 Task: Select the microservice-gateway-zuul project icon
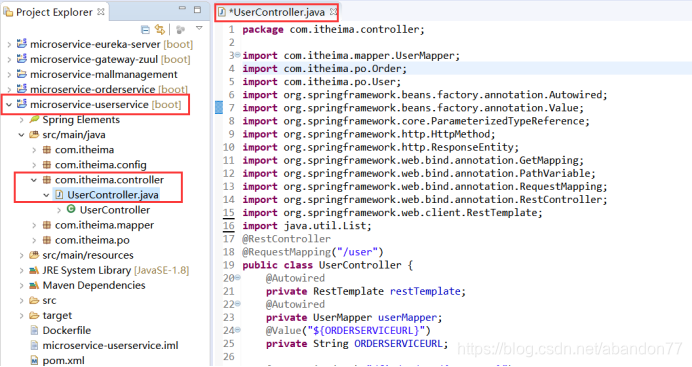pyautogui.click(x=22, y=59)
